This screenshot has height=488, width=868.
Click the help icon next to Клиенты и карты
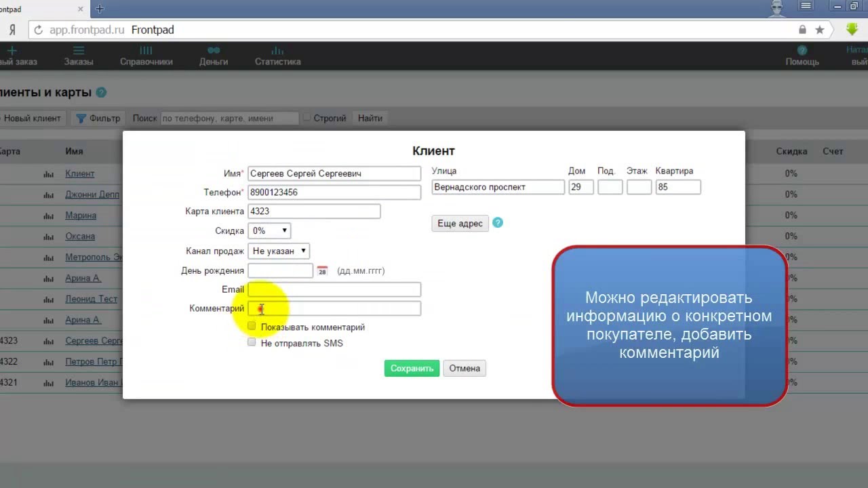[x=101, y=93]
